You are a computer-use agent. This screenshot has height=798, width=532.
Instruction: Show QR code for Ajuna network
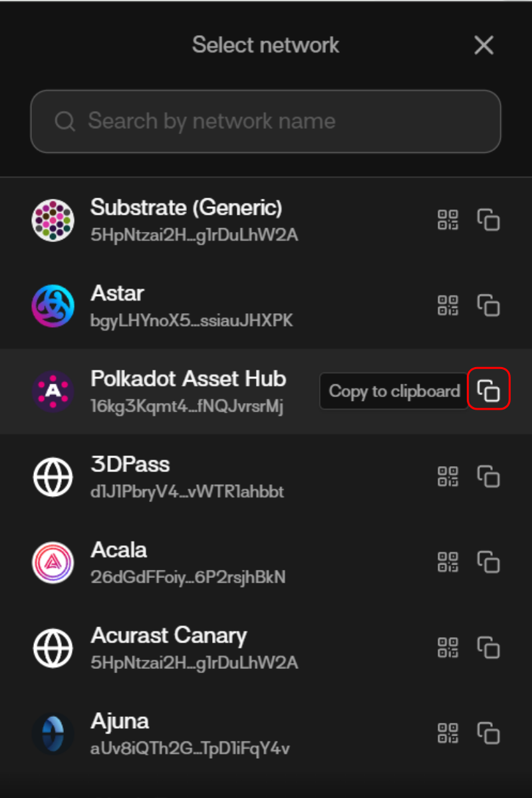[448, 733]
